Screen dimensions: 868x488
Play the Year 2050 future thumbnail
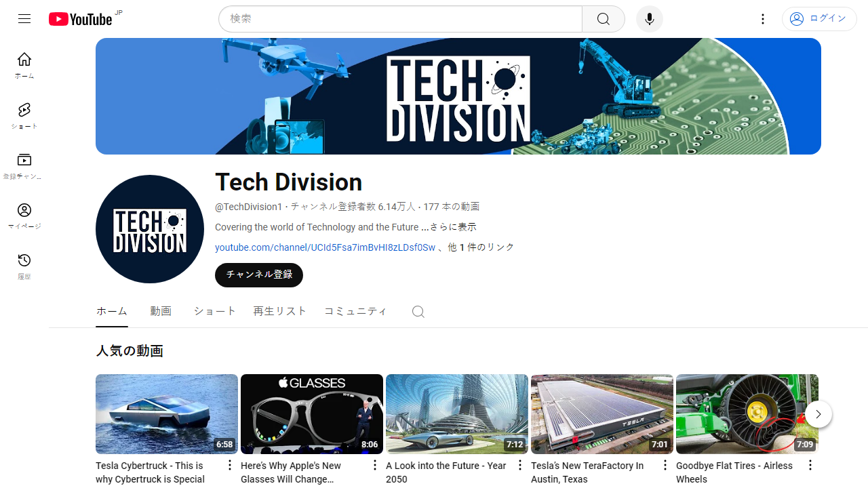coord(457,414)
